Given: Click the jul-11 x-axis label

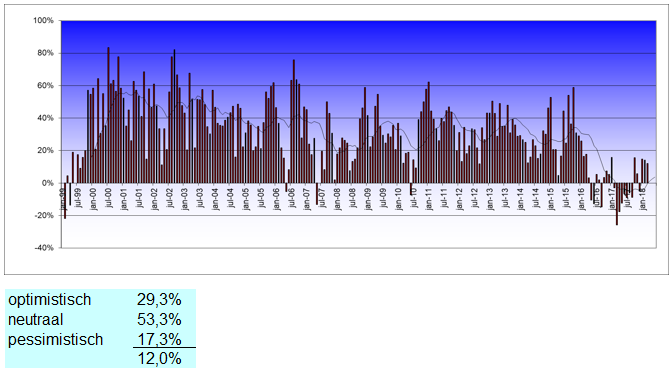Looking at the screenshot, I should click(x=444, y=197).
